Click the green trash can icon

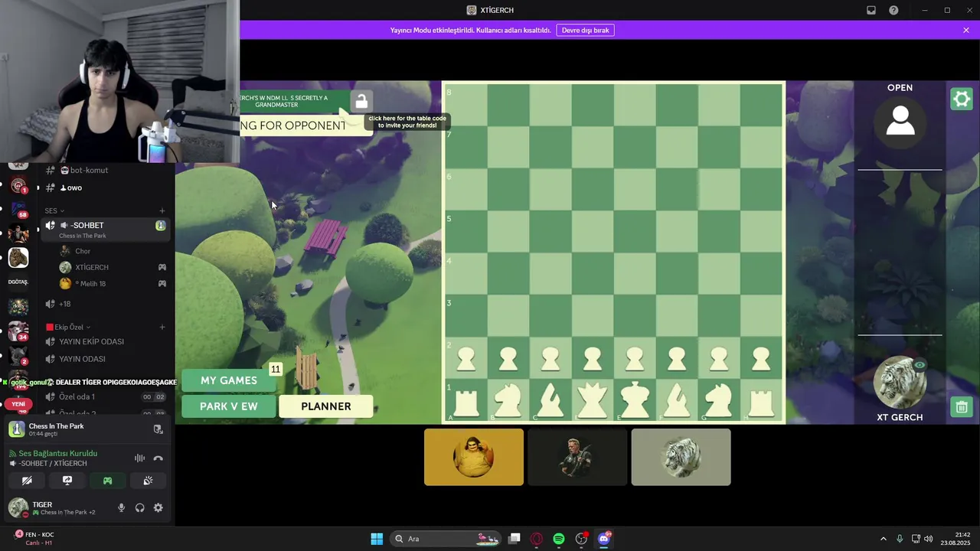coord(961,406)
